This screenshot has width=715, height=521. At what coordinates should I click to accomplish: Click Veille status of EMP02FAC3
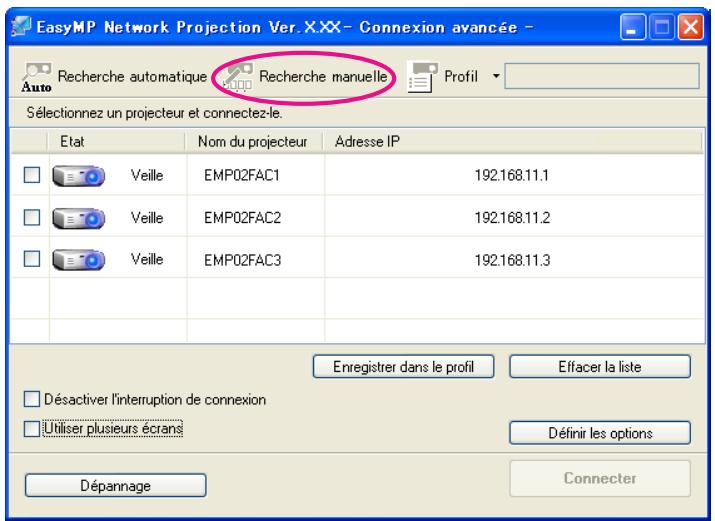click(x=147, y=259)
